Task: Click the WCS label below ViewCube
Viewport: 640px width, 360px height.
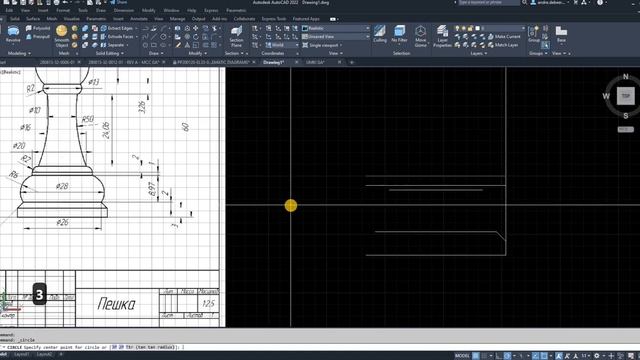Action: (x=625, y=129)
